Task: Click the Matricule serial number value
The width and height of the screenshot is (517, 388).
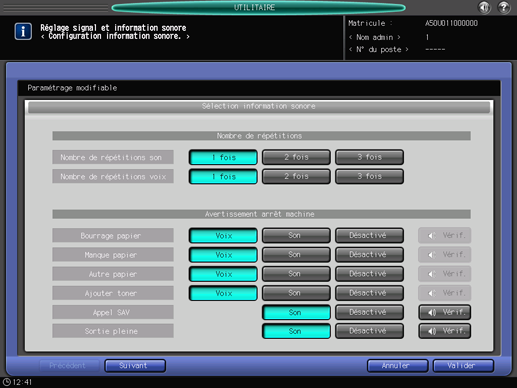Action: point(451,23)
